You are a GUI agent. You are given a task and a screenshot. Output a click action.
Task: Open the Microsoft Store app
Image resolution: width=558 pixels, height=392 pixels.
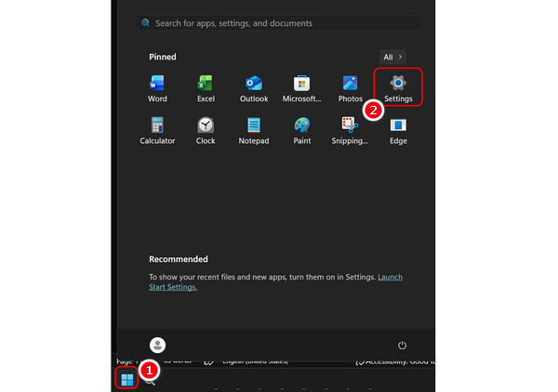click(301, 88)
